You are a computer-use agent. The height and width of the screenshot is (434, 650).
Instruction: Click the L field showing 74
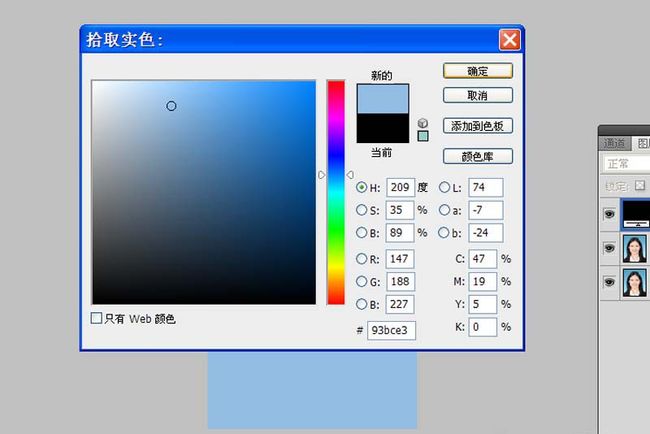[x=486, y=187]
